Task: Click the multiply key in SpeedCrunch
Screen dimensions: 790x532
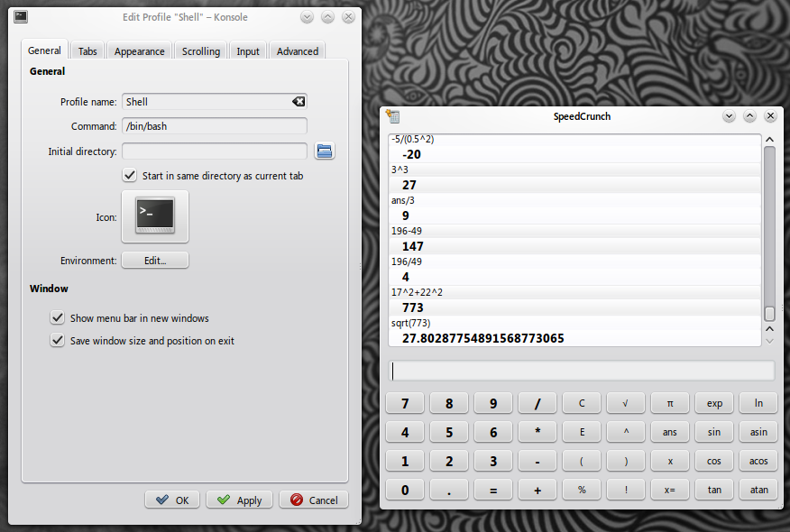Action: 537,432
